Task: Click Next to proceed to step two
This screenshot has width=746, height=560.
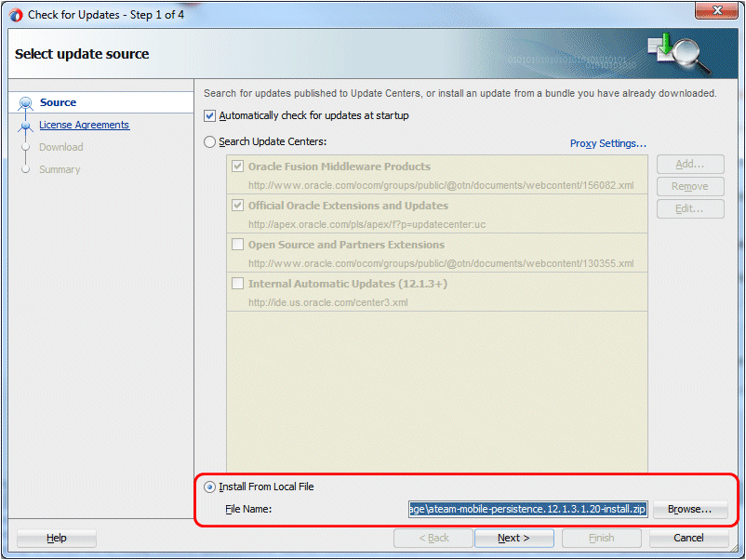Action: pos(513,538)
